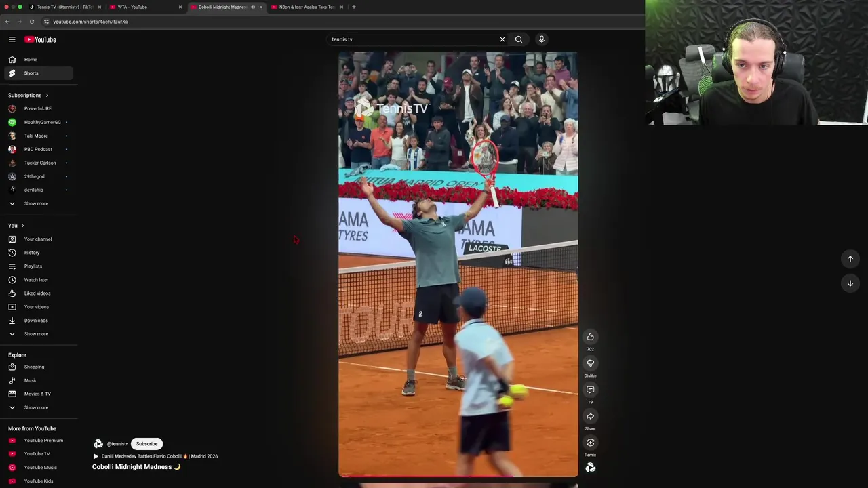Viewport: 868px width, 488px height.
Task: Open Movies & TV in Explore
Action: pos(39,394)
